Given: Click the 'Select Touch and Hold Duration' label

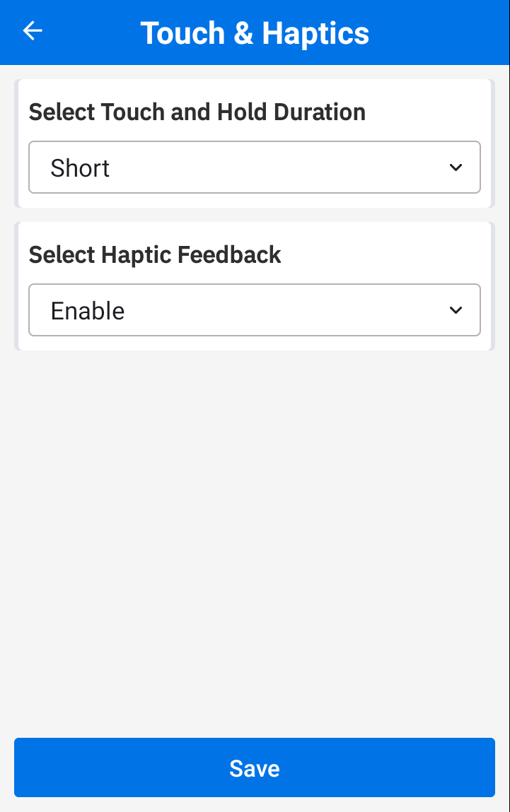Looking at the screenshot, I should pos(197,112).
